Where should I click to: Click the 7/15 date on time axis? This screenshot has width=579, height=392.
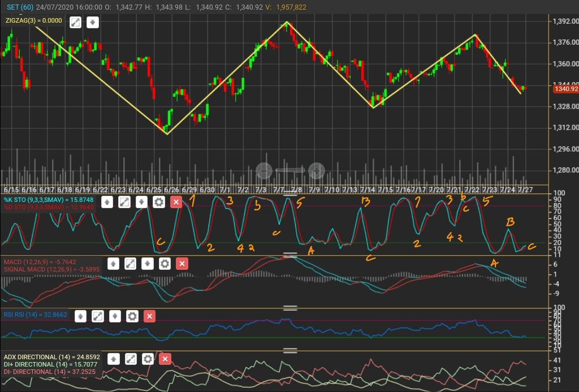coord(385,190)
